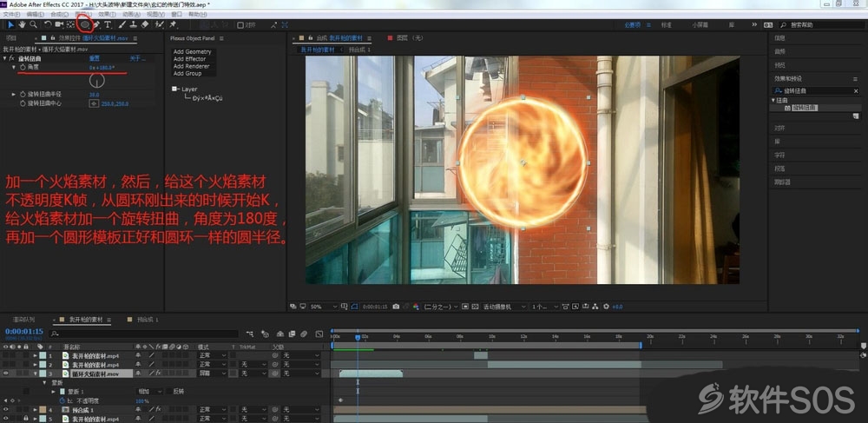This screenshot has width=868, height=423.
Task: Open blend mode dropdown for layer 1
Action: [x=213, y=355]
